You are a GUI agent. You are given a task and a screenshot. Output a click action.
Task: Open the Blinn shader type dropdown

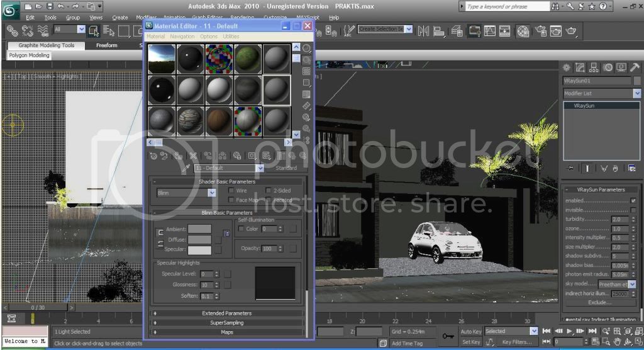(211, 193)
